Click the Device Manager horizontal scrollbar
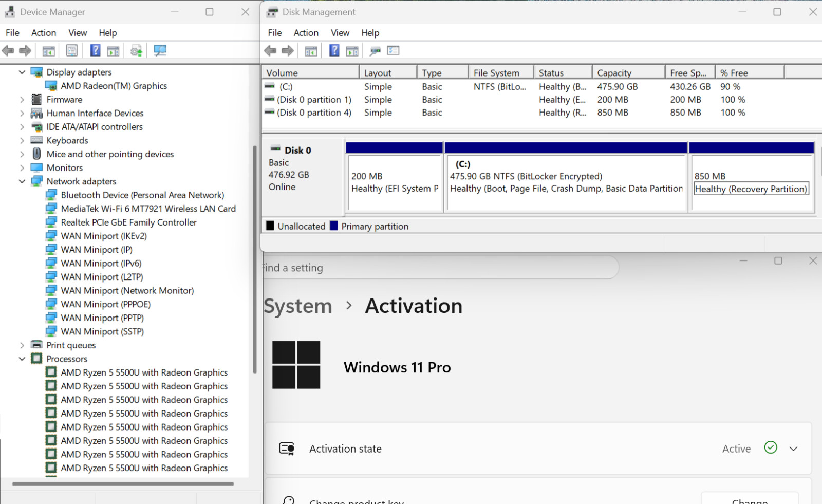The width and height of the screenshot is (822, 504). (x=123, y=483)
